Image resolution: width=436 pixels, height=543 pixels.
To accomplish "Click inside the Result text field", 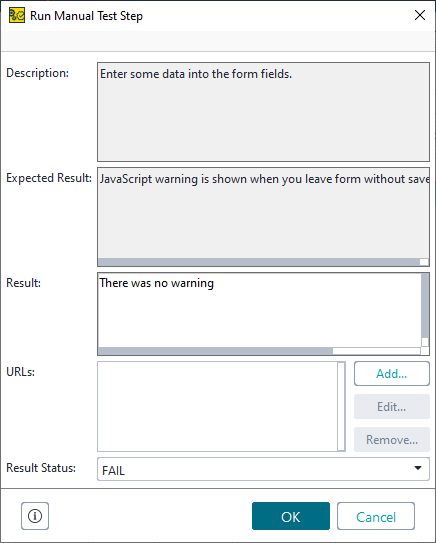I will pyautogui.click(x=259, y=310).
